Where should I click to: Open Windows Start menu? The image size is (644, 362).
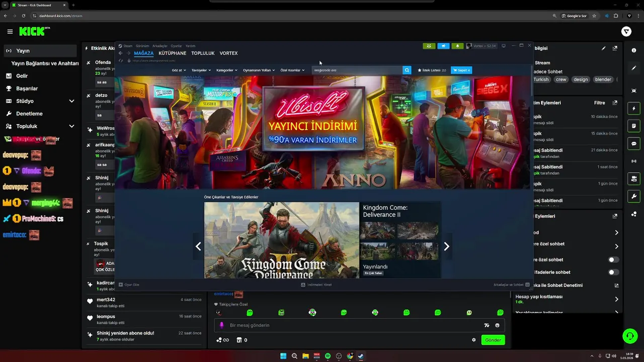click(283, 356)
